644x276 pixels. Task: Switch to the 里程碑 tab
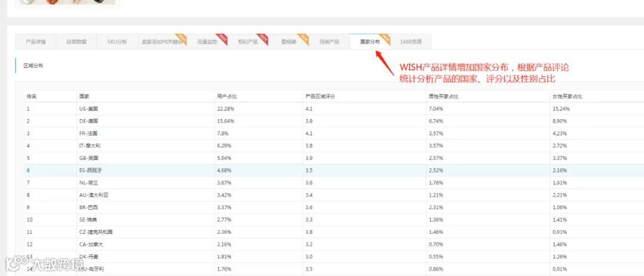[289, 42]
